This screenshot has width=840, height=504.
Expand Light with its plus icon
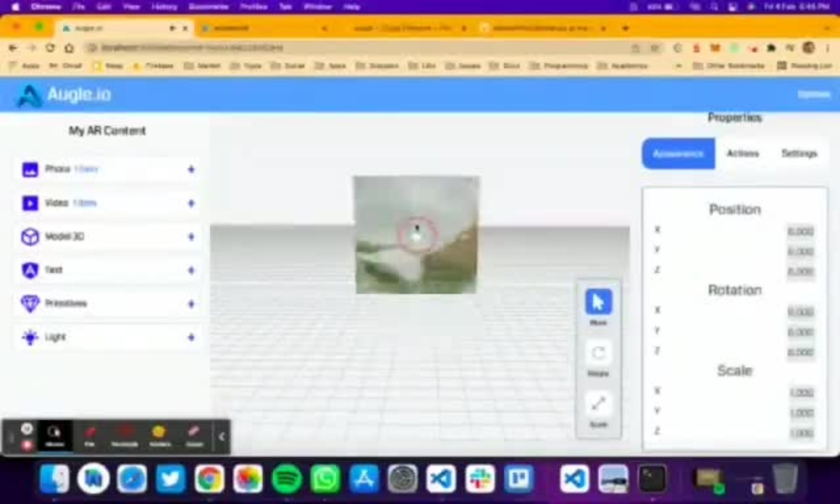click(x=192, y=338)
